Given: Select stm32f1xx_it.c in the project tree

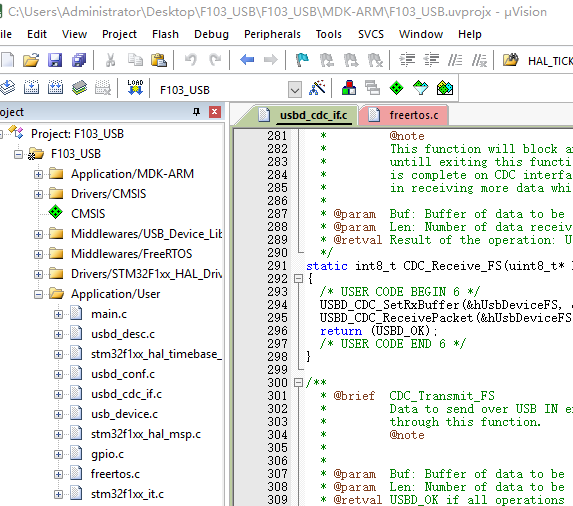Looking at the screenshot, I should [127, 494].
